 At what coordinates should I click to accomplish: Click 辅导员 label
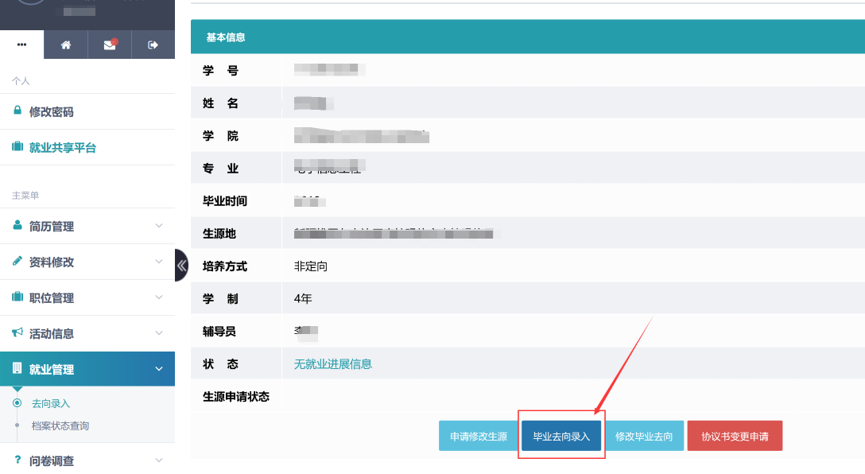click(219, 332)
